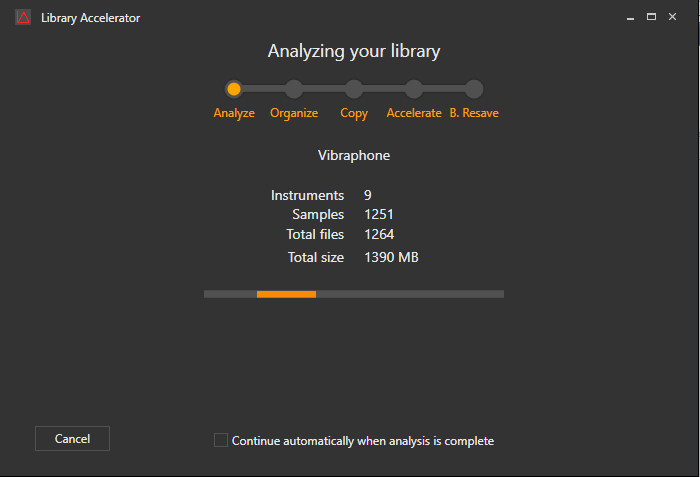Viewport: 700px width, 477px height.
Task: Click the orange Analyze step circle
Action: pos(234,89)
